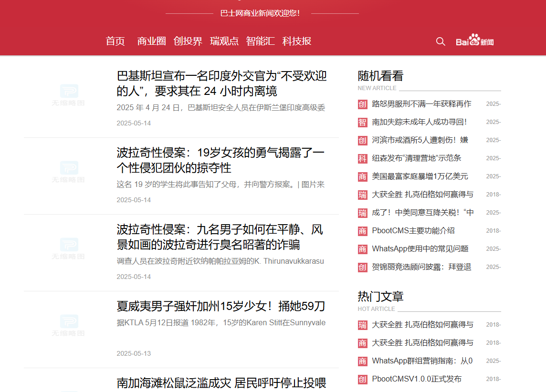The height and width of the screenshot is (392, 546).
Task: Click the search magnifier icon in header
Action: 441,41
